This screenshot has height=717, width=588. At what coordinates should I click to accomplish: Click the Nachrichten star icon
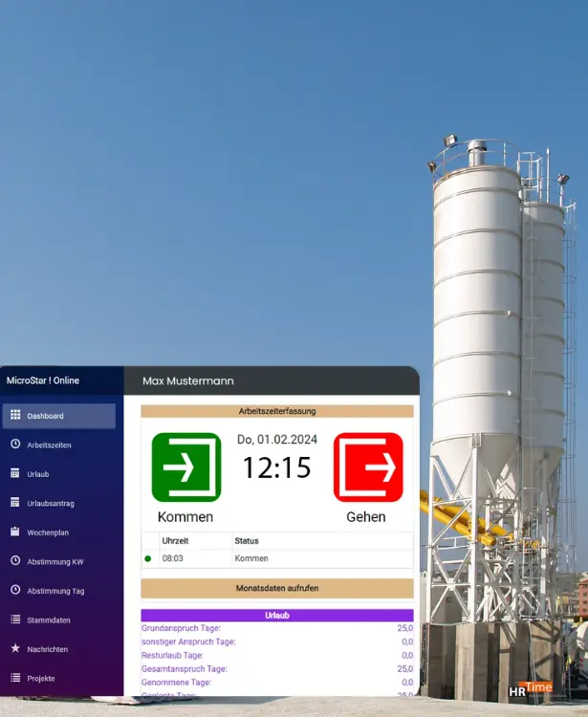(15, 648)
